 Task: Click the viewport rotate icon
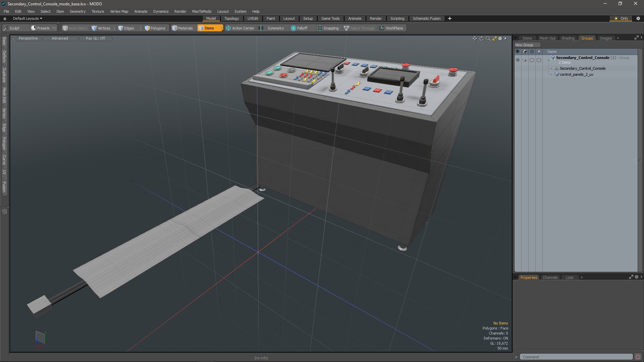coord(481,39)
